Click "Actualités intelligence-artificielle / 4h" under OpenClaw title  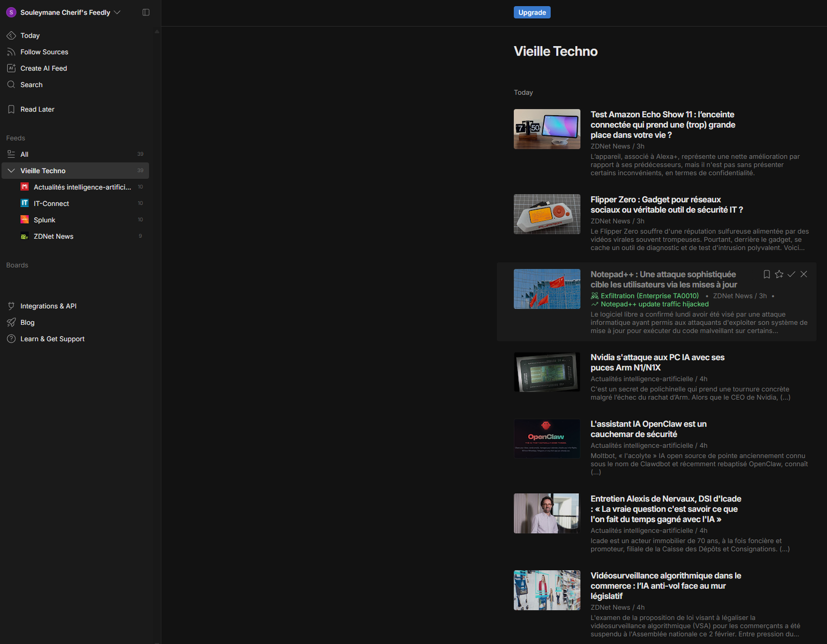[649, 445]
